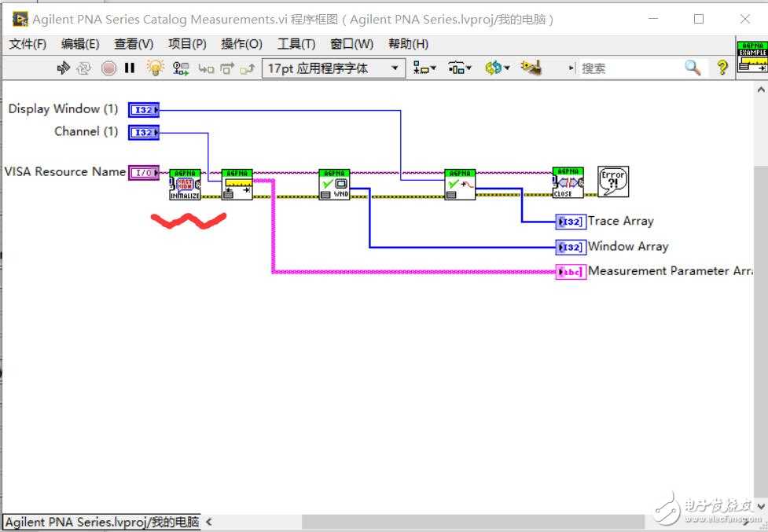768x532 pixels.
Task: Select the AGPNA Close VI node
Action: (568, 182)
